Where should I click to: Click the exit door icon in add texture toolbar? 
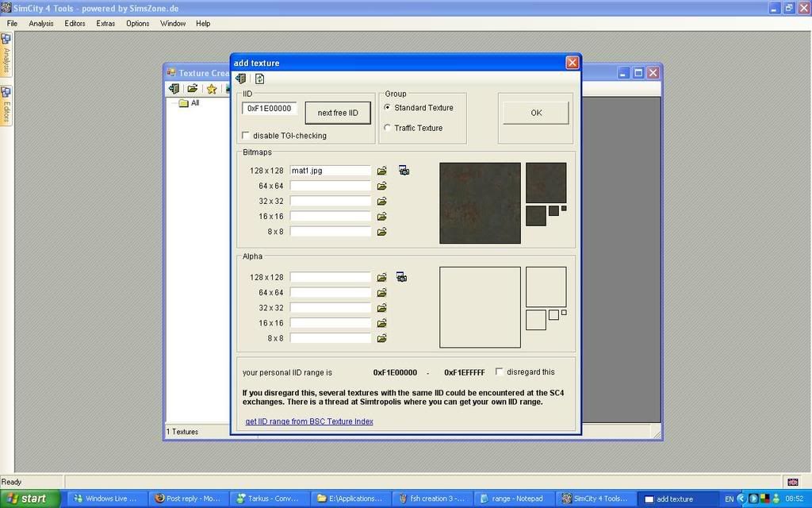[x=241, y=79]
